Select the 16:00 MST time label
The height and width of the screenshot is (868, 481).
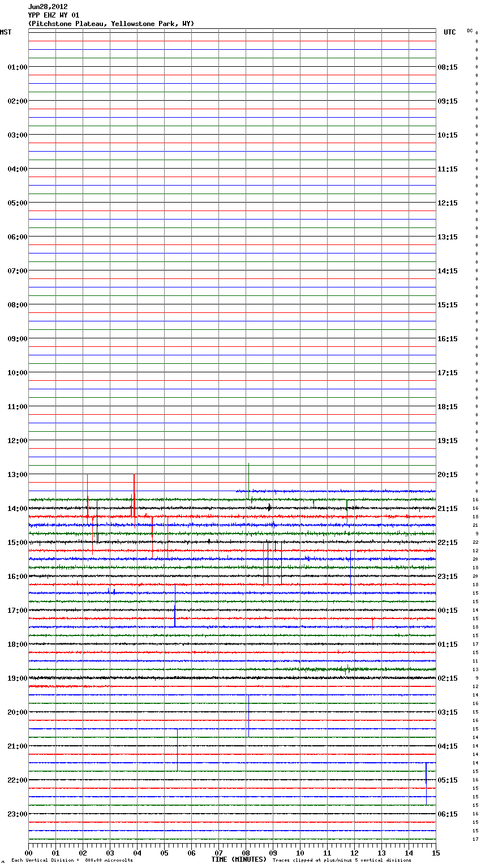pos(18,577)
